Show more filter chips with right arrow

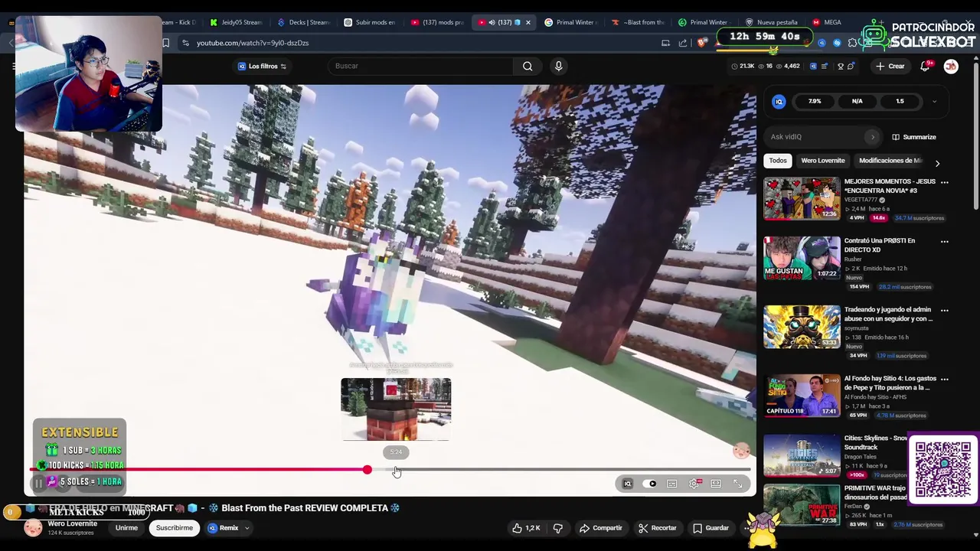tap(937, 162)
